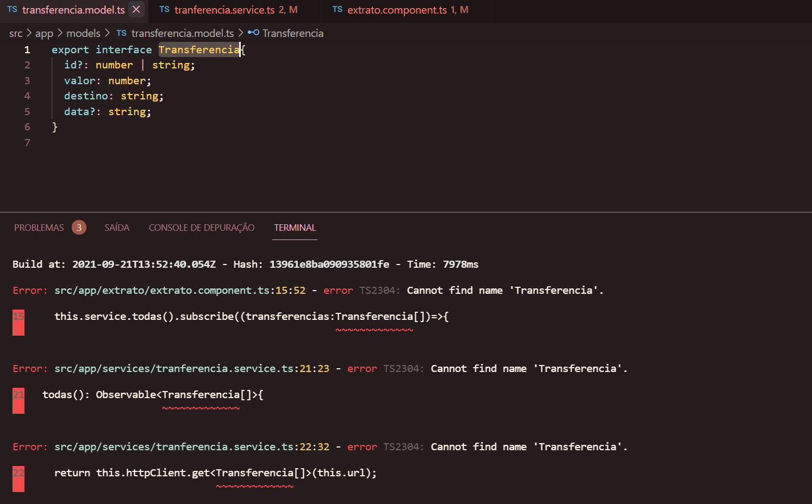Click tranferencia.service.ts:21:23 error path in terminal

coord(192,369)
